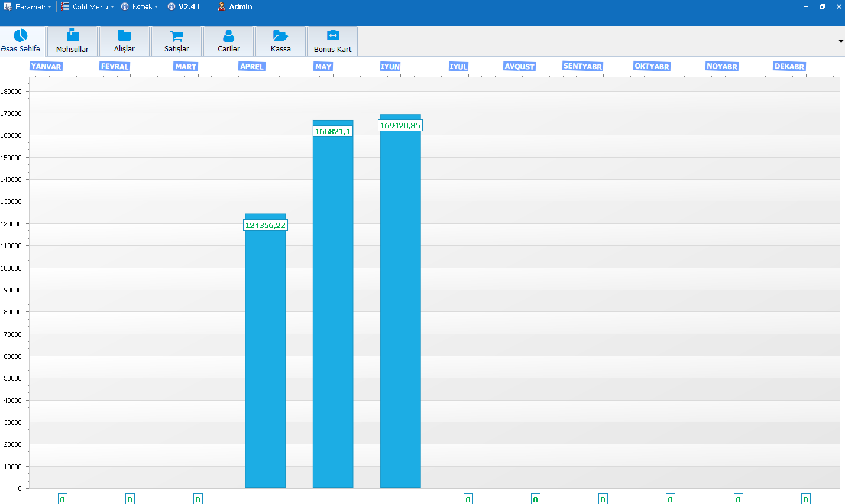Click the OKTYABR month label
This screenshot has height=504, width=845.
(x=652, y=66)
